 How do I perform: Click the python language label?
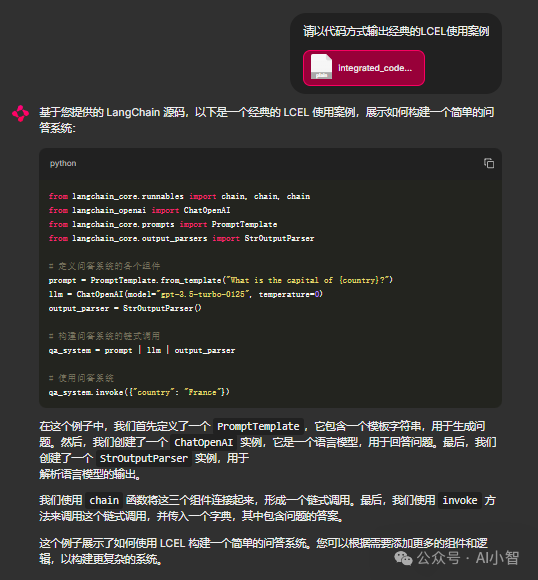point(63,163)
